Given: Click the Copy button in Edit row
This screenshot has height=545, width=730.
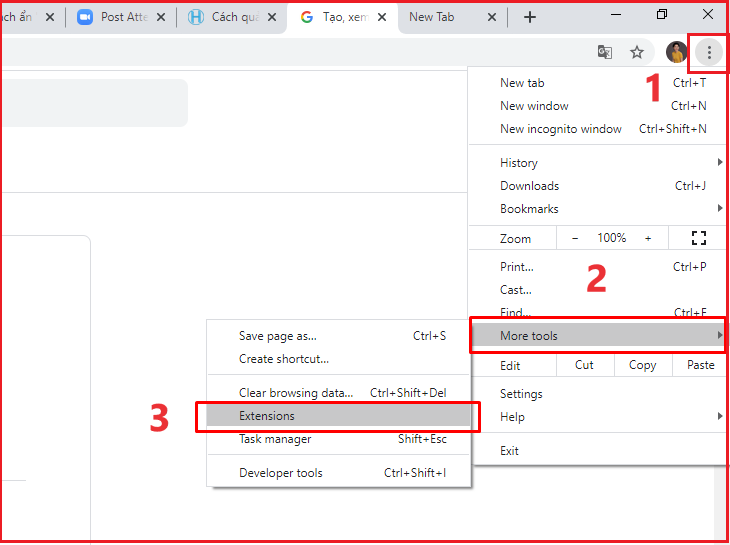Looking at the screenshot, I should (642, 365).
